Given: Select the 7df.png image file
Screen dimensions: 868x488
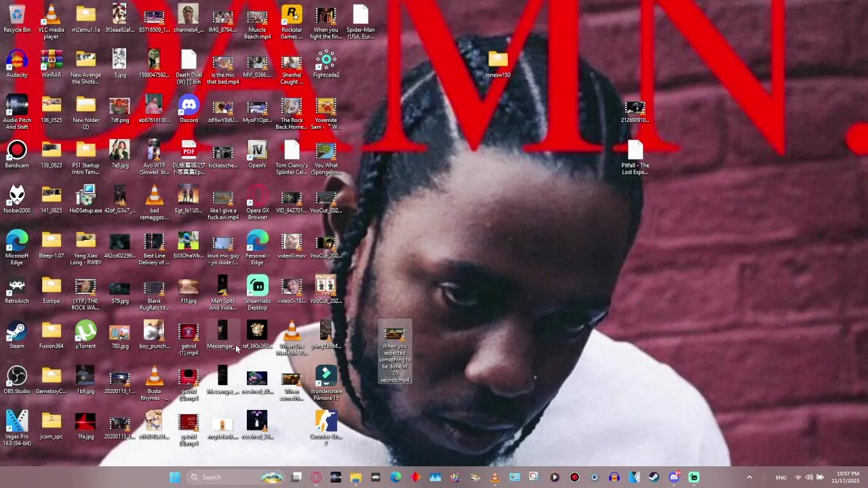Looking at the screenshot, I should [120, 109].
